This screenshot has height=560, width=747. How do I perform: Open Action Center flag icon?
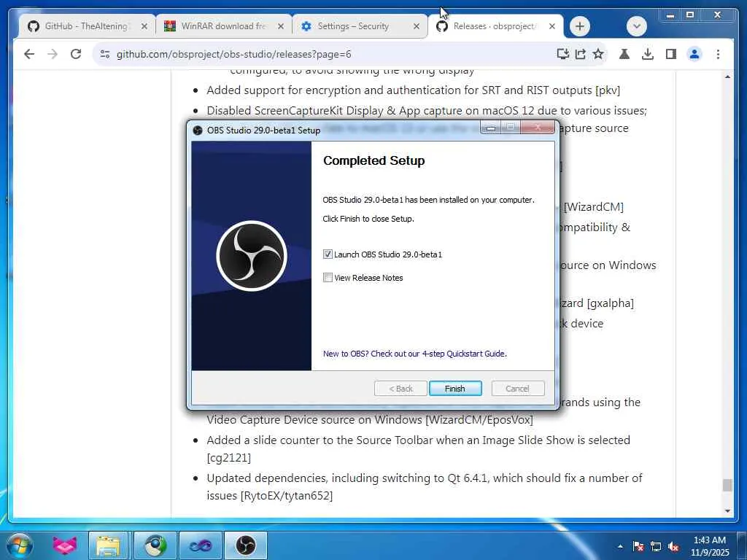point(638,546)
